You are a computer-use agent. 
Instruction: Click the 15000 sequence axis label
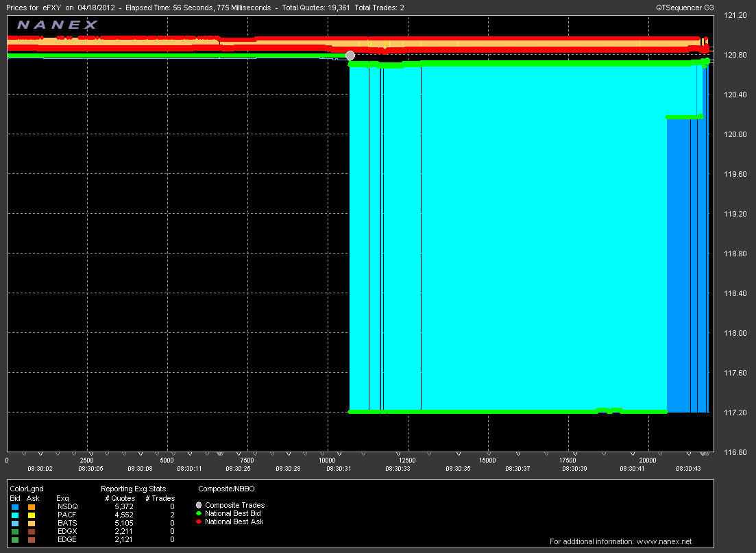click(x=487, y=460)
